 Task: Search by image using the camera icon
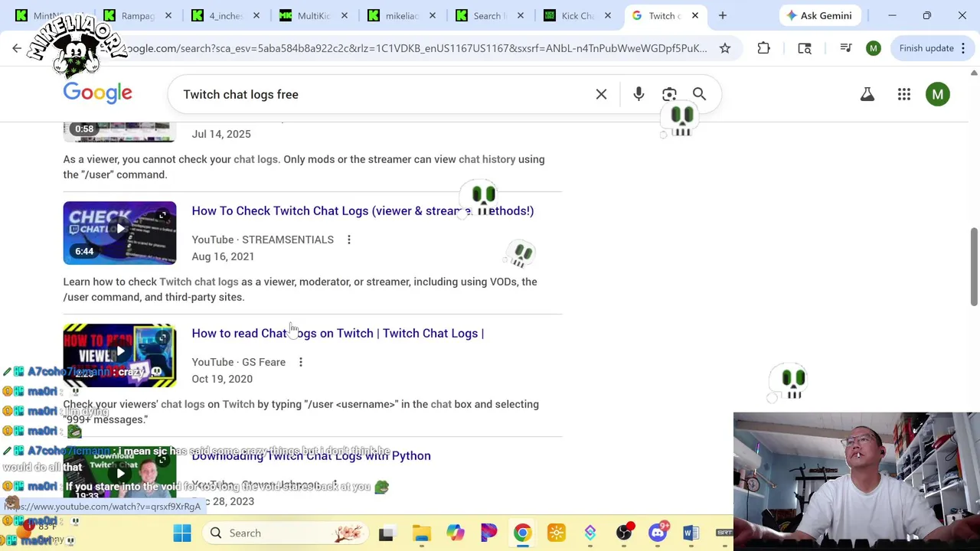click(x=669, y=94)
